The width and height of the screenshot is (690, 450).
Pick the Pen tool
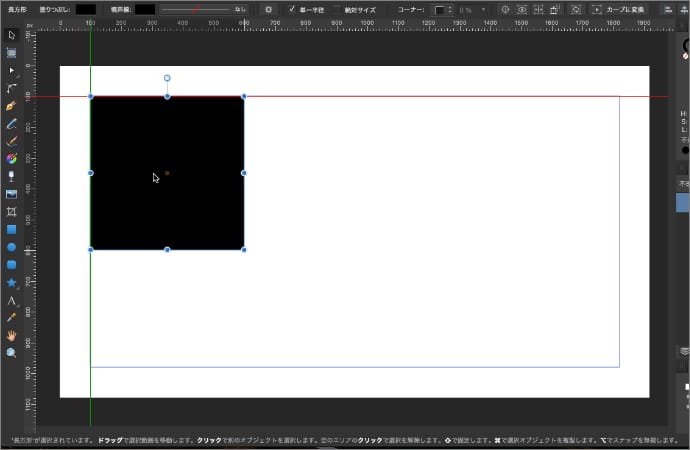(12, 106)
